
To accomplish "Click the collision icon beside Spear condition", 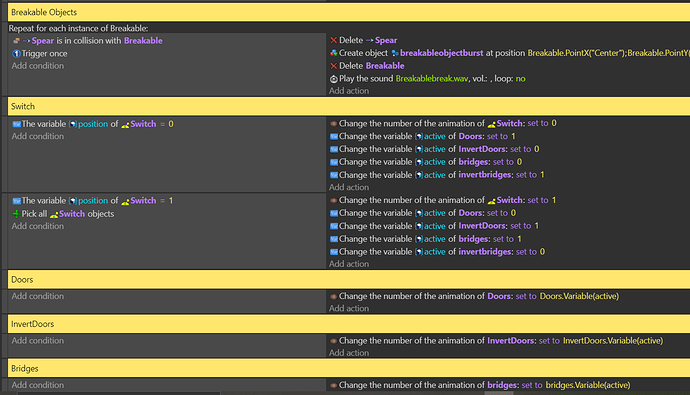I will click(x=16, y=40).
